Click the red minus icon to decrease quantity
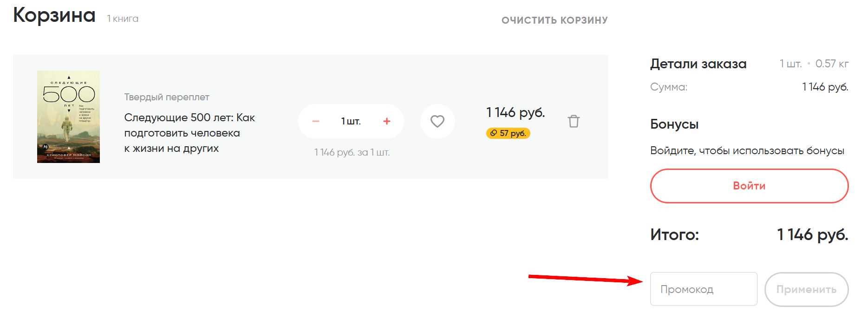868x319 pixels. point(315,121)
